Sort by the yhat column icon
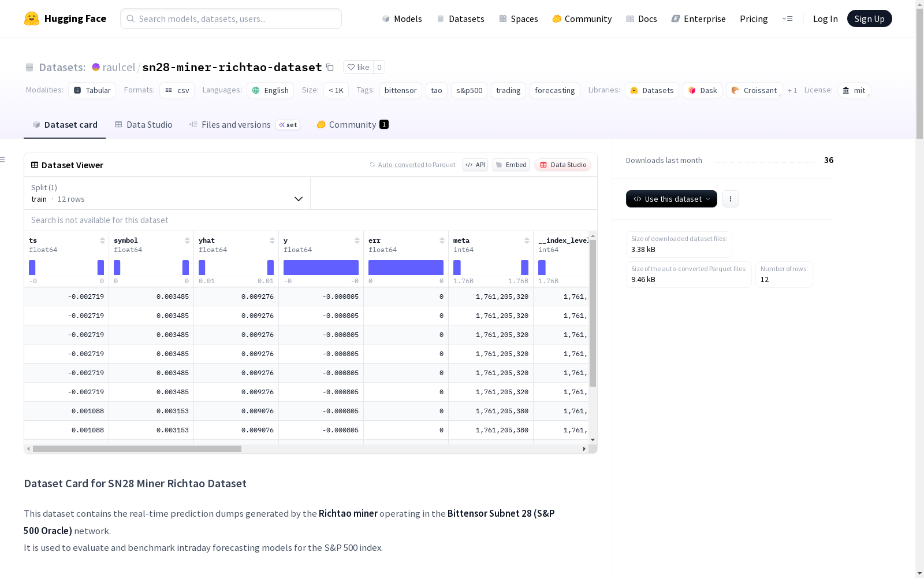Screen dimensions: 924x578 coord(272,240)
